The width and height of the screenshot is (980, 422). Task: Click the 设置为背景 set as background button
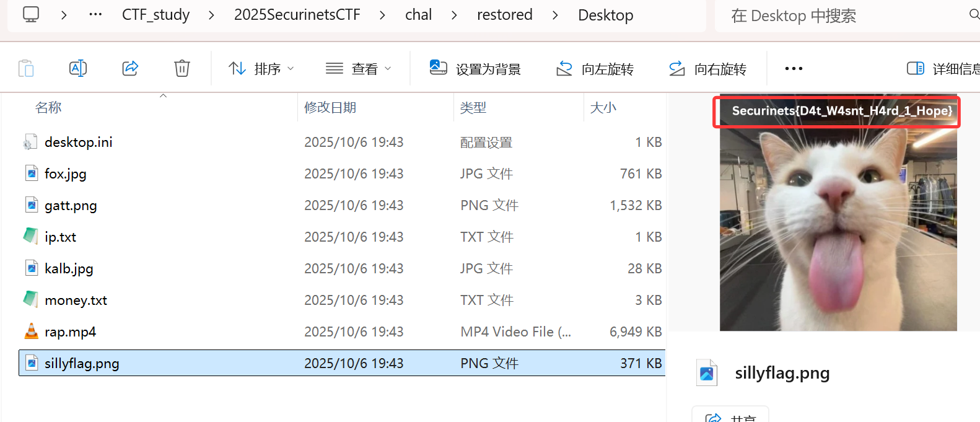coord(475,69)
